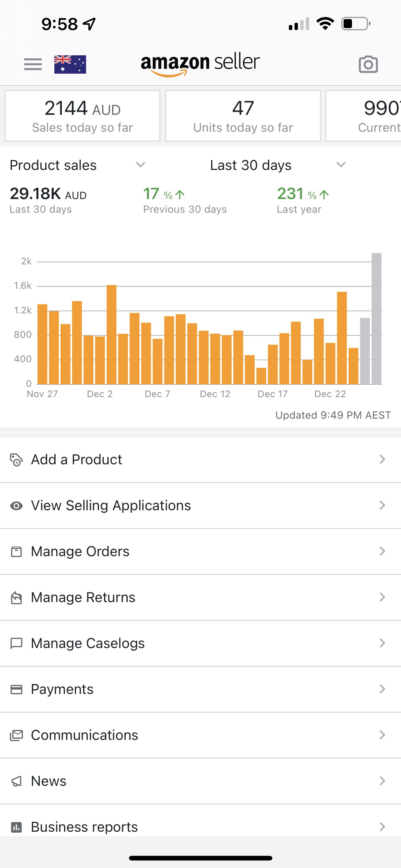401x868 pixels.
Task: Open the Communications menu item
Action: 84,735
